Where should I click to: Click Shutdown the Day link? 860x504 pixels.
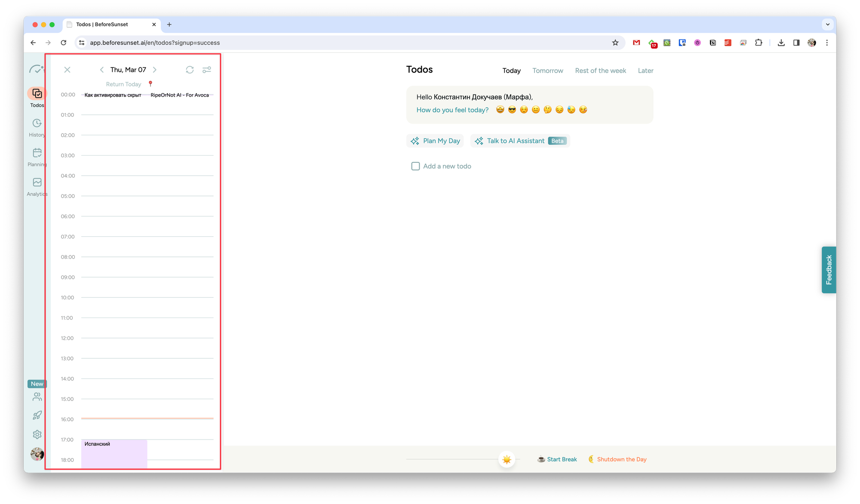click(x=621, y=459)
